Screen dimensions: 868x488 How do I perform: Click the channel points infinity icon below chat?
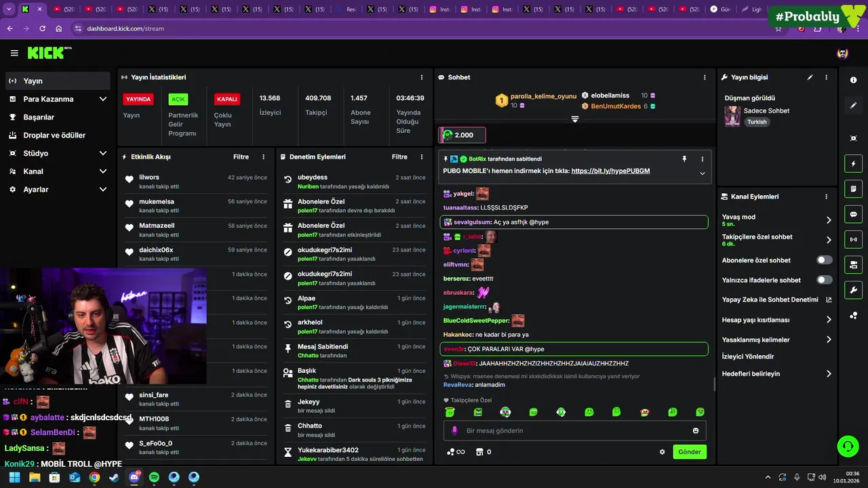click(x=456, y=452)
